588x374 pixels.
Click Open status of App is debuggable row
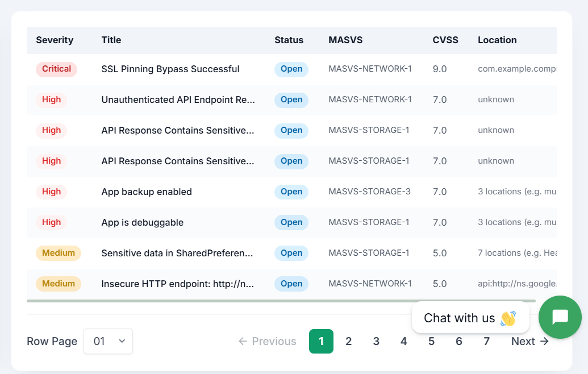coord(291,222)
